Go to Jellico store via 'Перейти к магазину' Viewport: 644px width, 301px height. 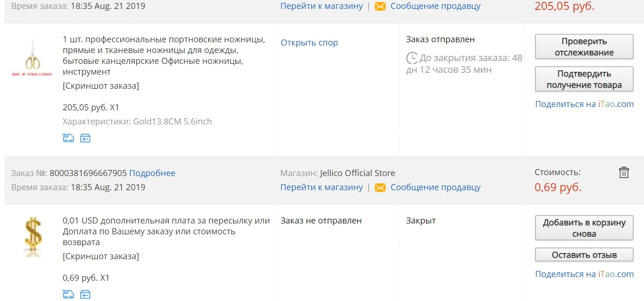pyautogui.click(x=322, y=187)
